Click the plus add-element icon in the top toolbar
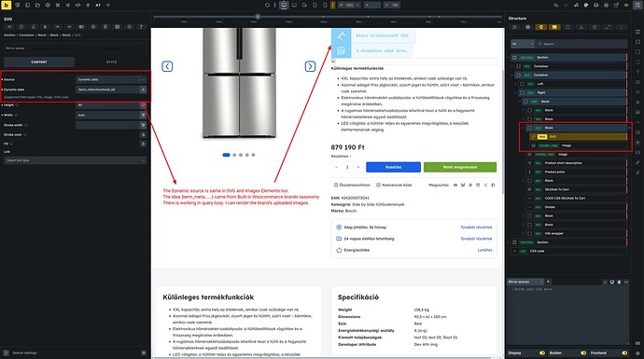This screenshot has height=359, width=644. (x=108, y=6)
